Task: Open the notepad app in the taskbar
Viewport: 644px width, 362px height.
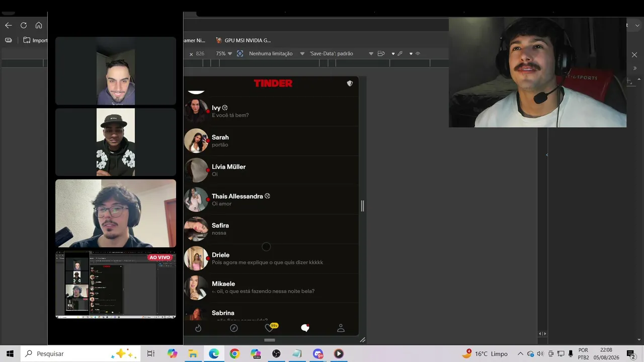Action: tap(297, 353)
